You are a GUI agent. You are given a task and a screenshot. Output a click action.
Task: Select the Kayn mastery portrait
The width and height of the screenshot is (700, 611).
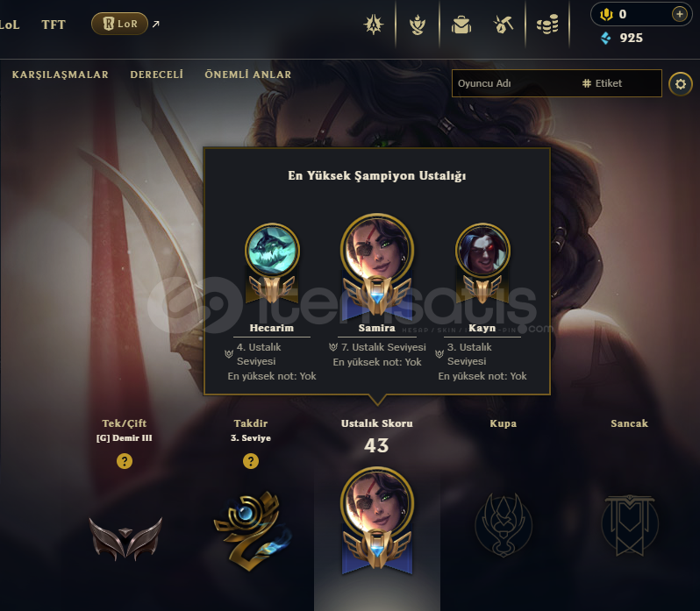click(482, 250)
